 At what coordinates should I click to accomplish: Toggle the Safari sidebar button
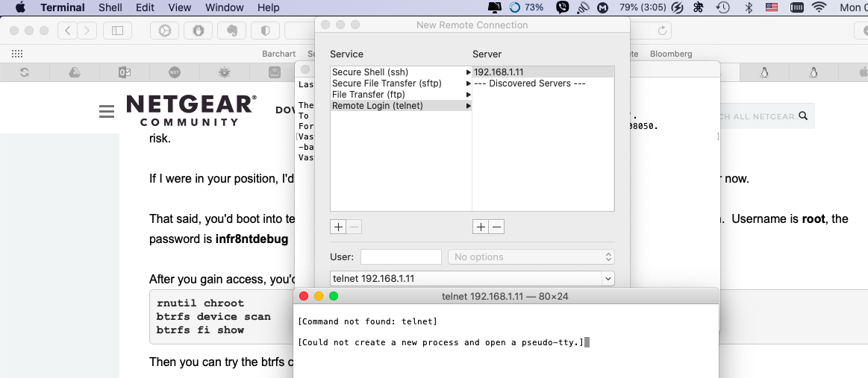117,31
